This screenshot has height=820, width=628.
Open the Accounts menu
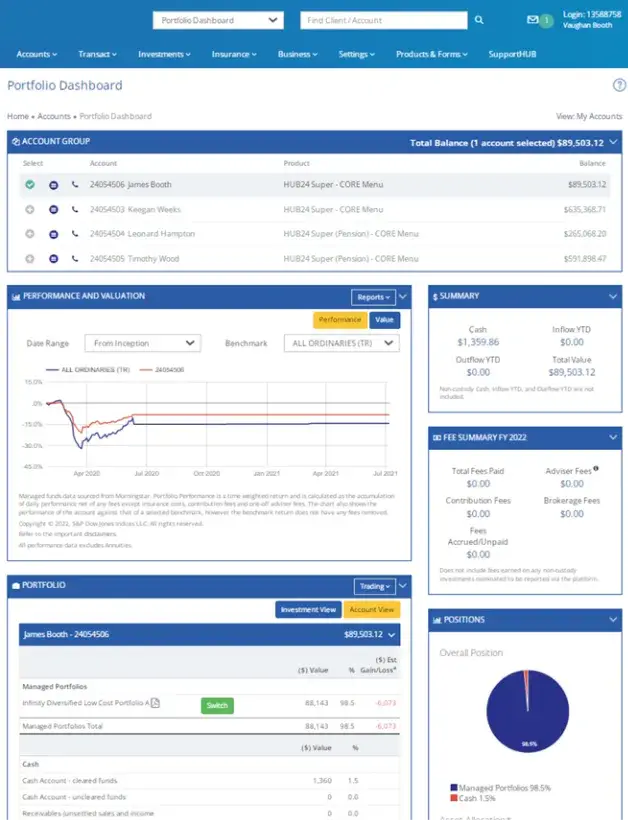[37, 54]
